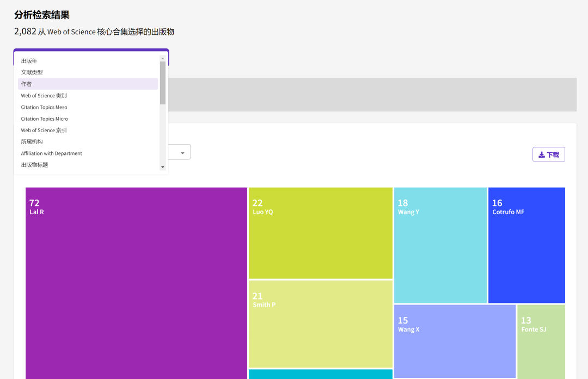
Task: Select the highlighted 作者 option
Action: tap(27, 84)
